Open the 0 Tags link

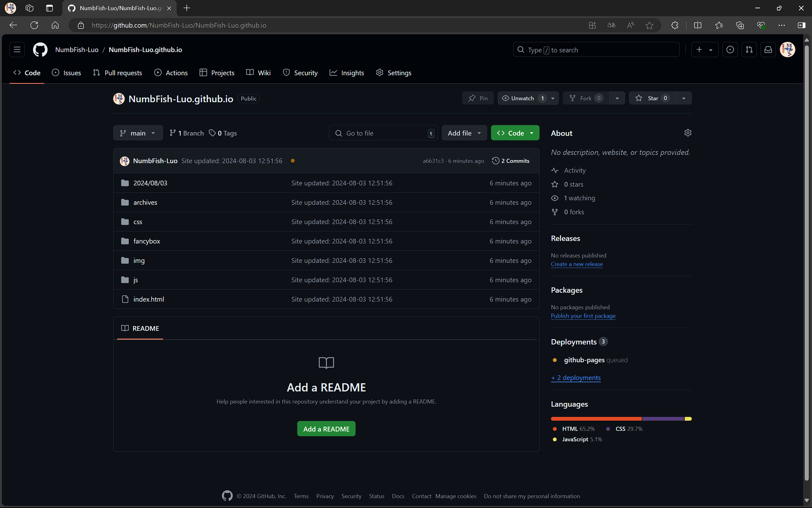click(223, 133)
